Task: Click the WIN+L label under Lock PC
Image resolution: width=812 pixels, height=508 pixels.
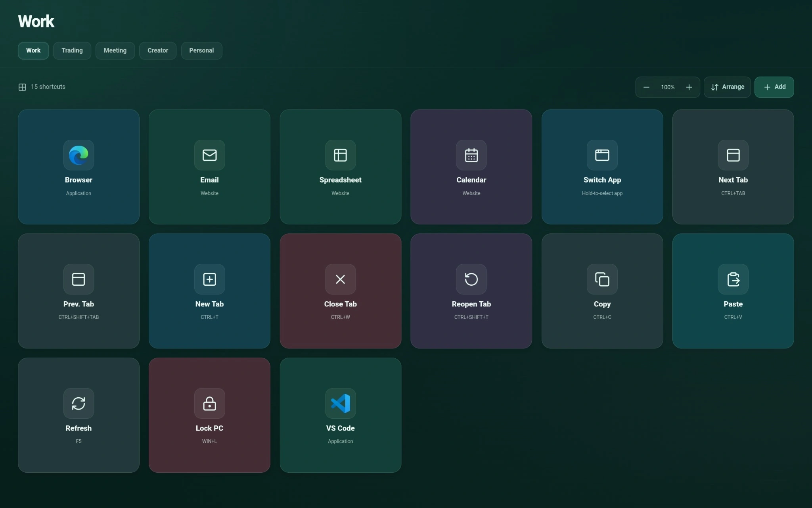Action: 209,441
